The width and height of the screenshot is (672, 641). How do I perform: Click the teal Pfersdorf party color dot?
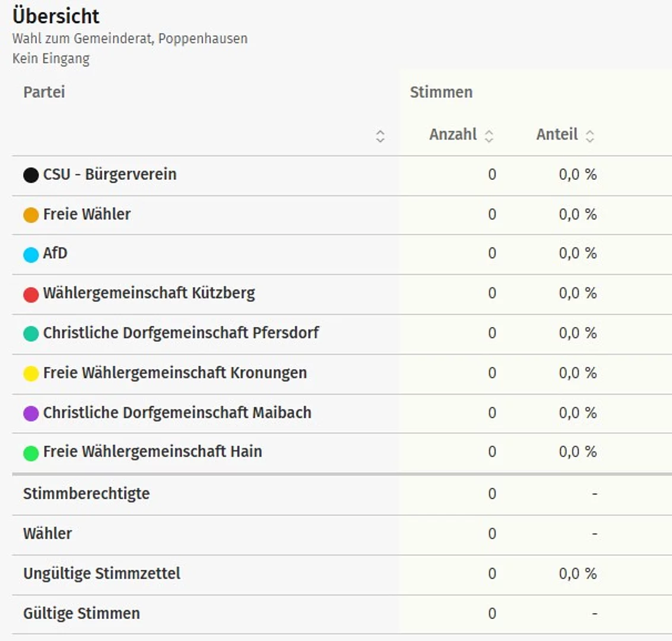pyautogui.click(x=31, y=334)
